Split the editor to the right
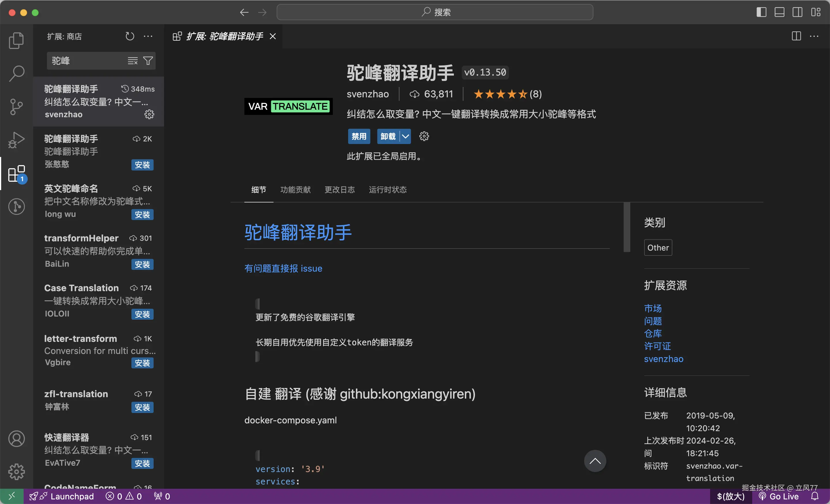830x504 pixels. point(796,36)
